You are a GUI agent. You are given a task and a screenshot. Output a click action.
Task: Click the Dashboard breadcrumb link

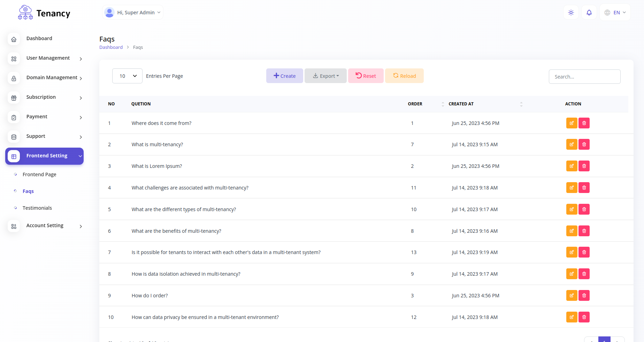[x=111, y=47]
